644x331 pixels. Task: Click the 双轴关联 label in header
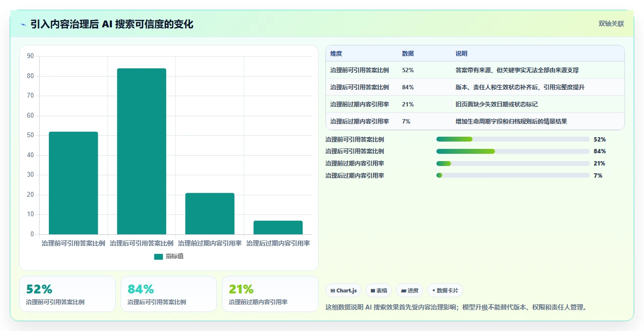611,23
